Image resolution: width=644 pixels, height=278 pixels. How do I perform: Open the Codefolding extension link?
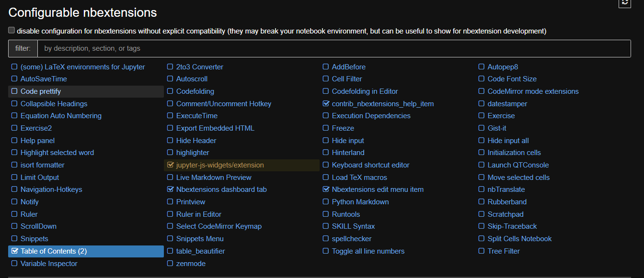tap(195, 91)
